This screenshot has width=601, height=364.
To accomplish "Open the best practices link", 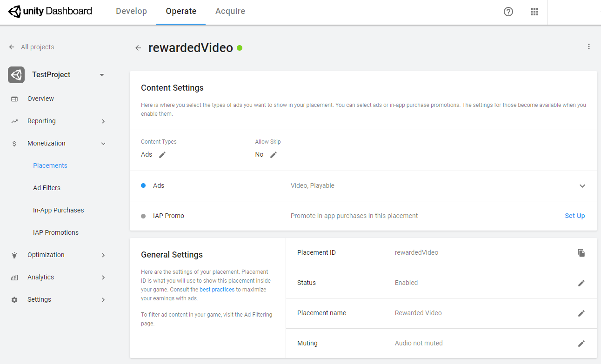I will pyautogui.click(x=217, y=289).
